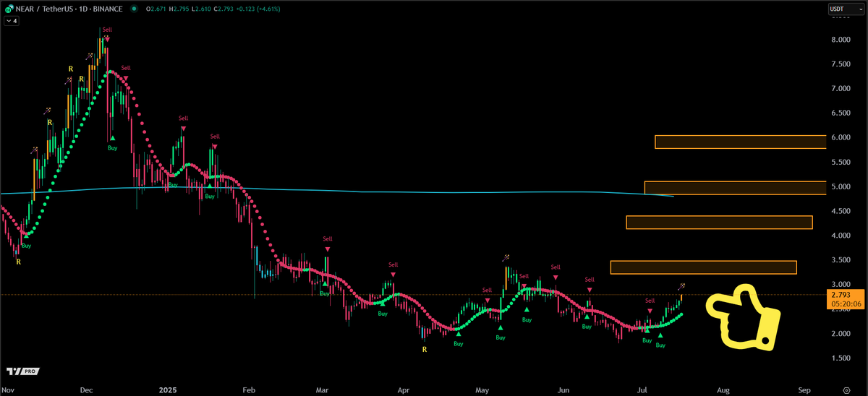
Task: Click the rocket icon above latest July candle
Action: coord(681,286)
